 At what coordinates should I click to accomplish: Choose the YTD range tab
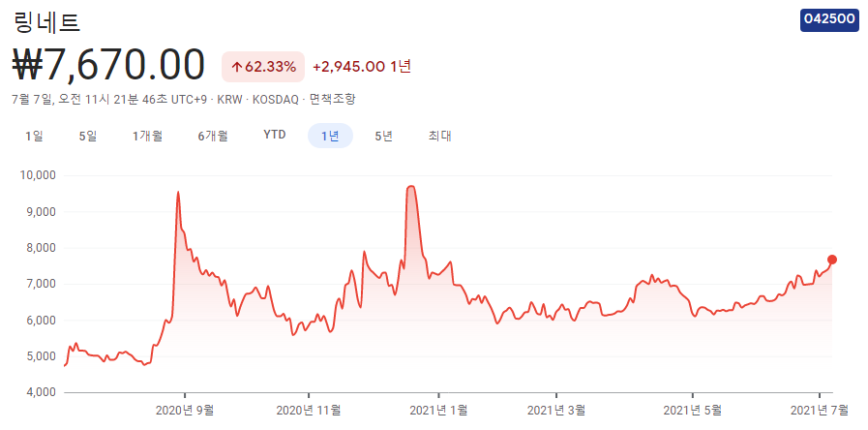275,136
